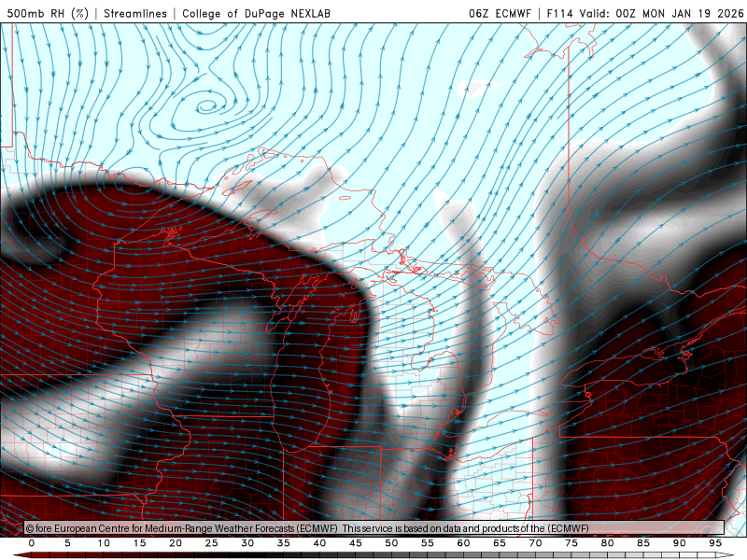Screen dimensions: 747x560
Task: Click colorbar label "65"
Action: tap(500, 543)
